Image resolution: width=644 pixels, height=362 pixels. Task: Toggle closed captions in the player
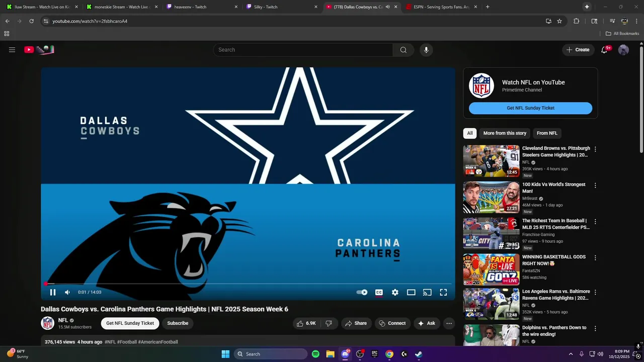(379, 292)
